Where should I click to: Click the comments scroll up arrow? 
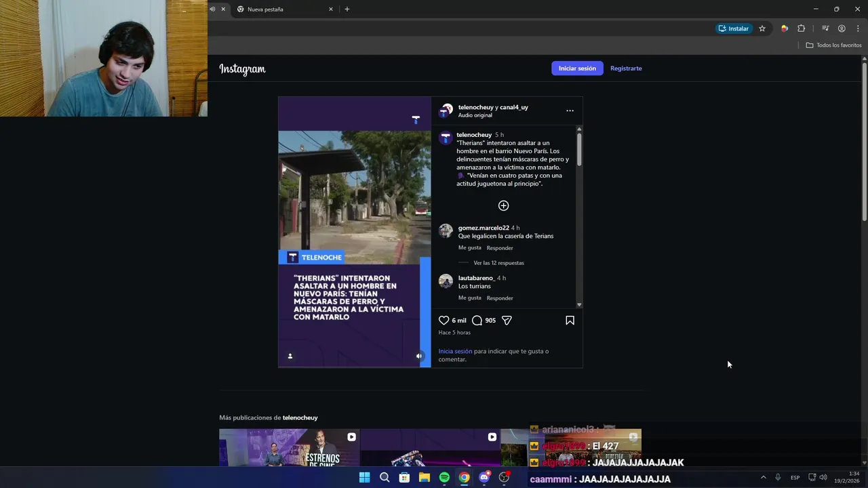point(579,129)
